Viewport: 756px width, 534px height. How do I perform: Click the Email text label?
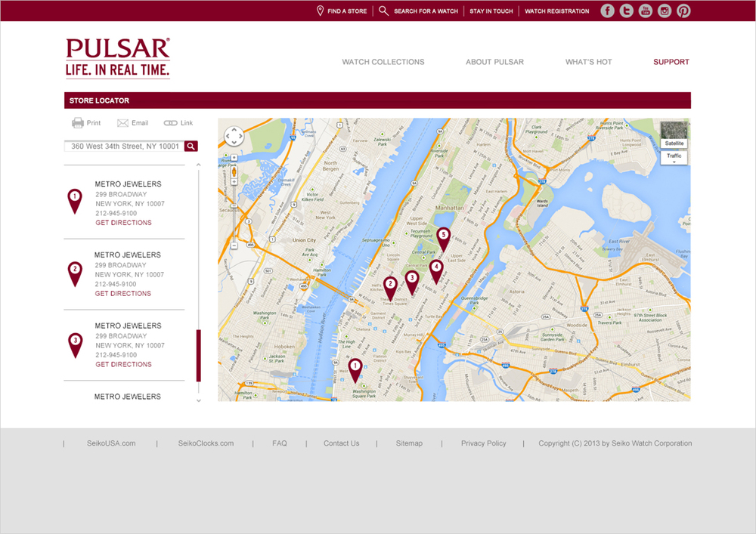tap(140, 123)
